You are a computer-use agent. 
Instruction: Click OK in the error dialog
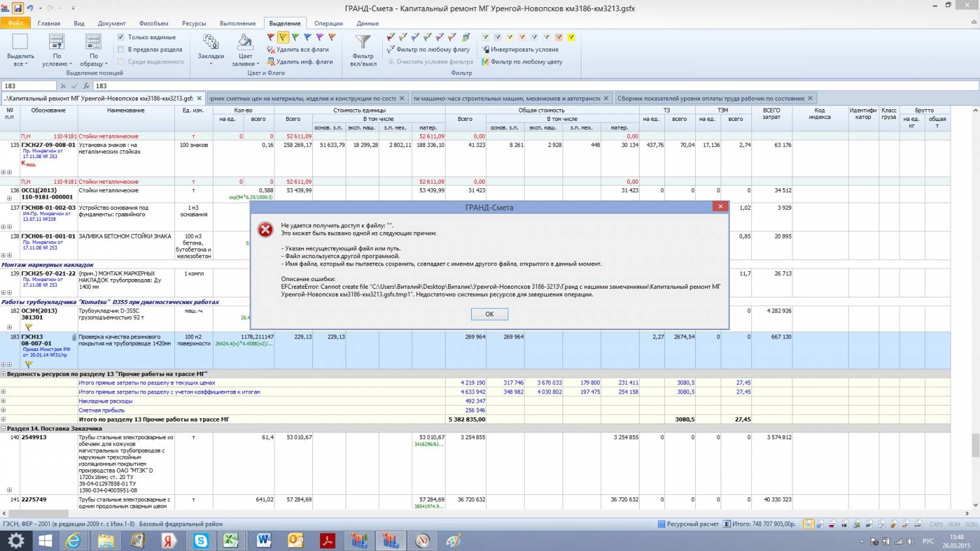coord(489,314)
